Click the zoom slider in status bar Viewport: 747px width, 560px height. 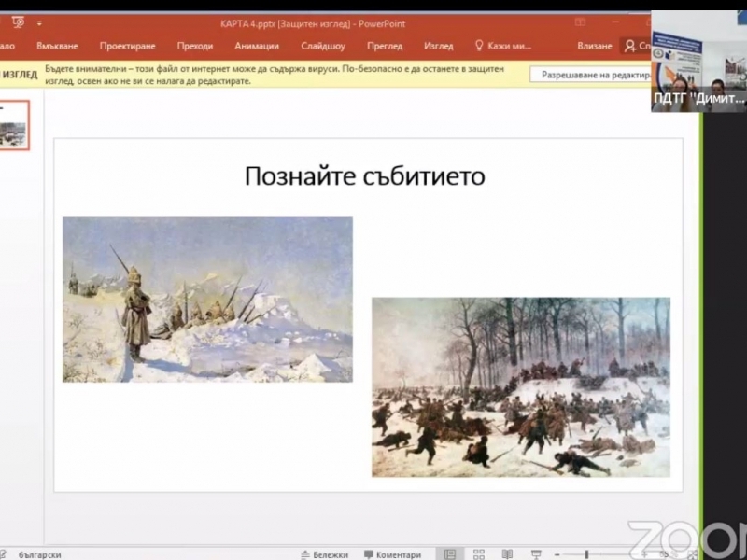tap(586, 554)
